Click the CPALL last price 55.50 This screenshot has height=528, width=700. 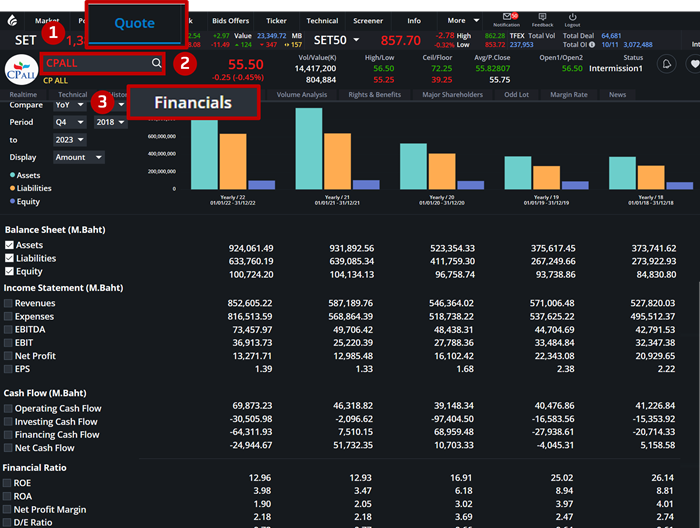pyautogui.click(x=246, y=65)
